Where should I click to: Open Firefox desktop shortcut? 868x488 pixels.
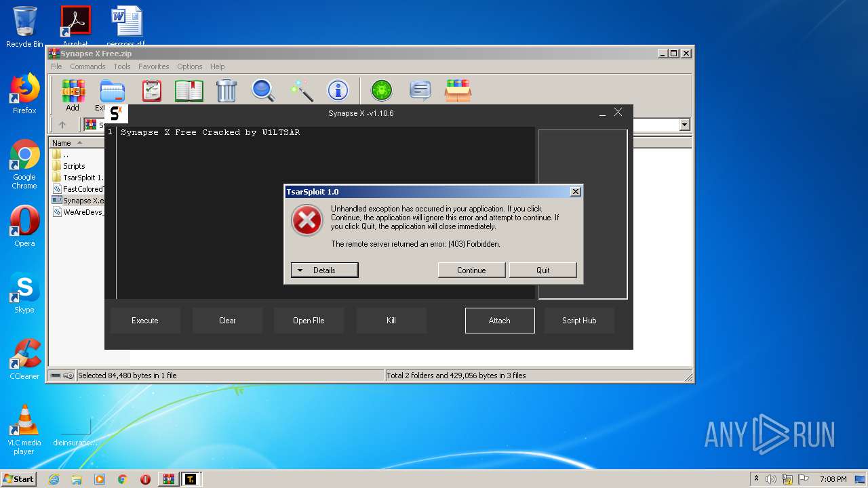(x=24, y=94)
